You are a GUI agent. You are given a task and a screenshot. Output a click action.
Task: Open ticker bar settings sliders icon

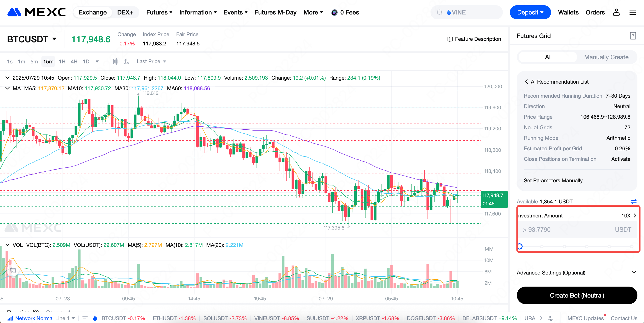[550, 318]
